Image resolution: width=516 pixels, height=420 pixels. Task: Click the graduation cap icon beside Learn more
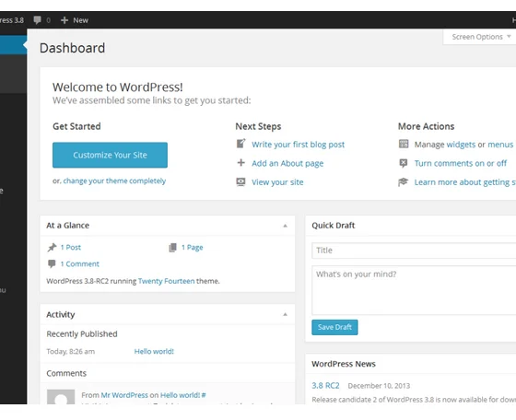point(404,181)
